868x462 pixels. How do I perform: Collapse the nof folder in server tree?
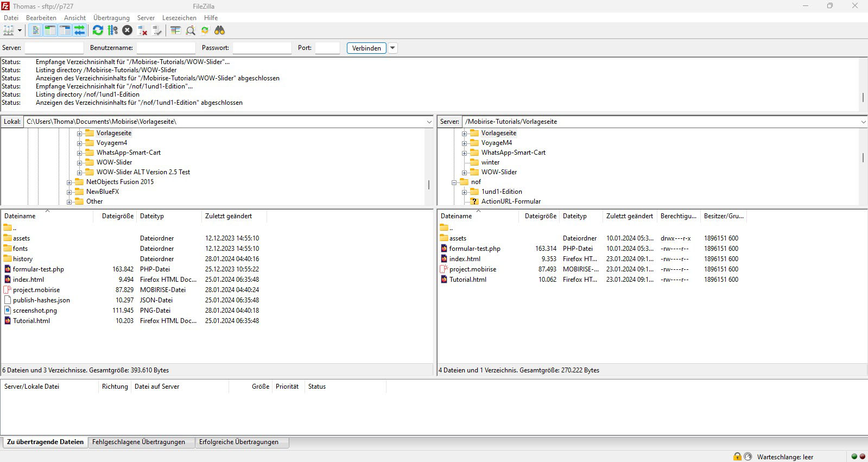click(454, 182)
